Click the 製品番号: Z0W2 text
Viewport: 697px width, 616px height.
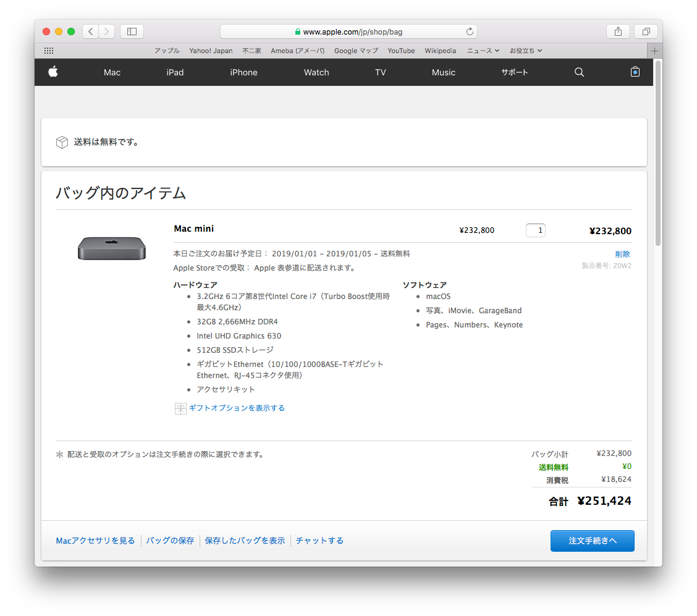[606, 266]
